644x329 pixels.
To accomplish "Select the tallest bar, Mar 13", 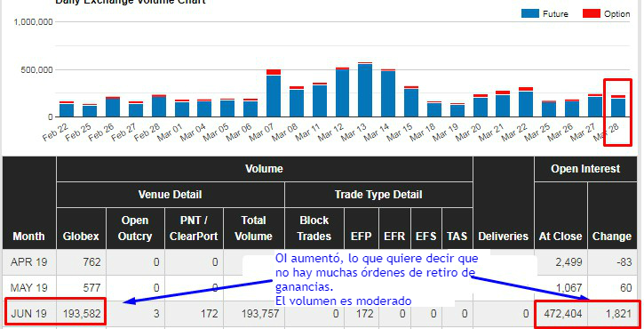I will click(x=365, y=90).
